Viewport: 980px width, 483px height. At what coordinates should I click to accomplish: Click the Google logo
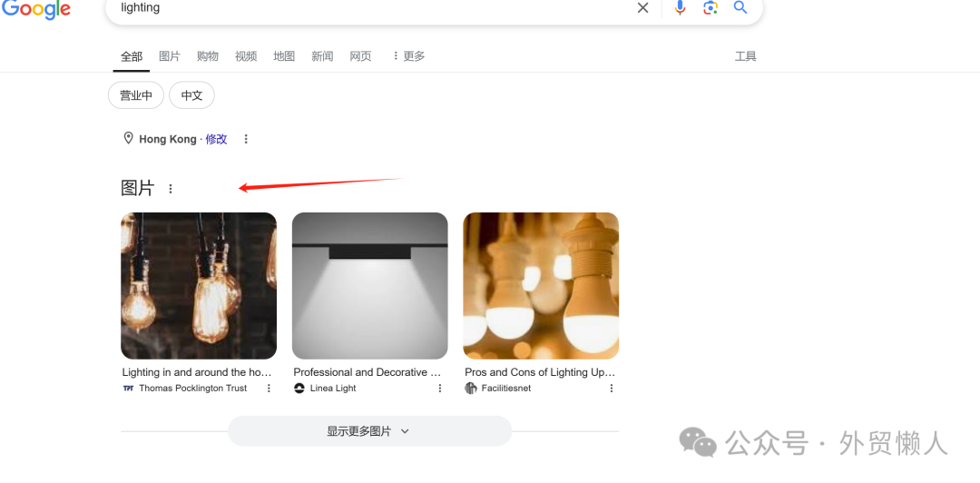[35, 9]
